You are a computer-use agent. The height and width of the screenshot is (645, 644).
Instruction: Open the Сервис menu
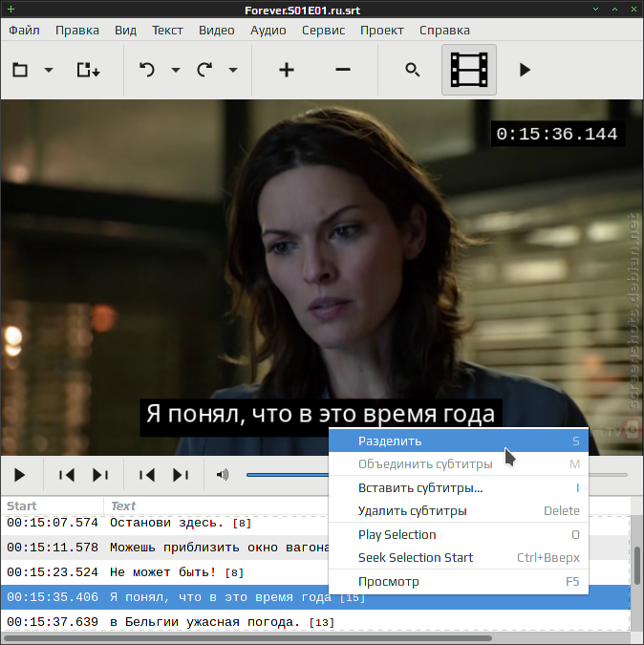(x=323, y=30)
